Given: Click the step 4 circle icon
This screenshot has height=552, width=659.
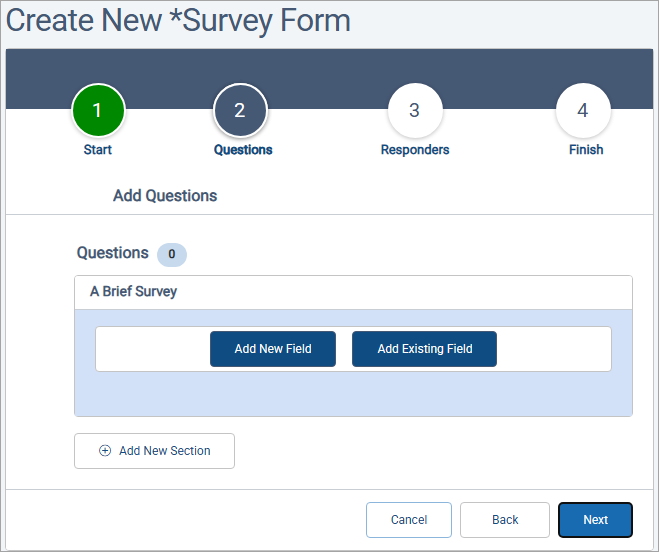Looking at the screenshot, I should point(583,111).
